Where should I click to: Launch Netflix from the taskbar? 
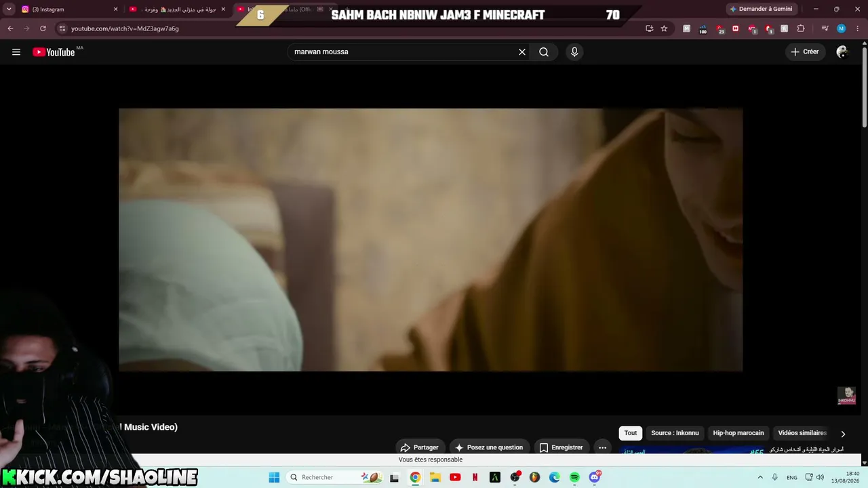[x=475, y=477]
